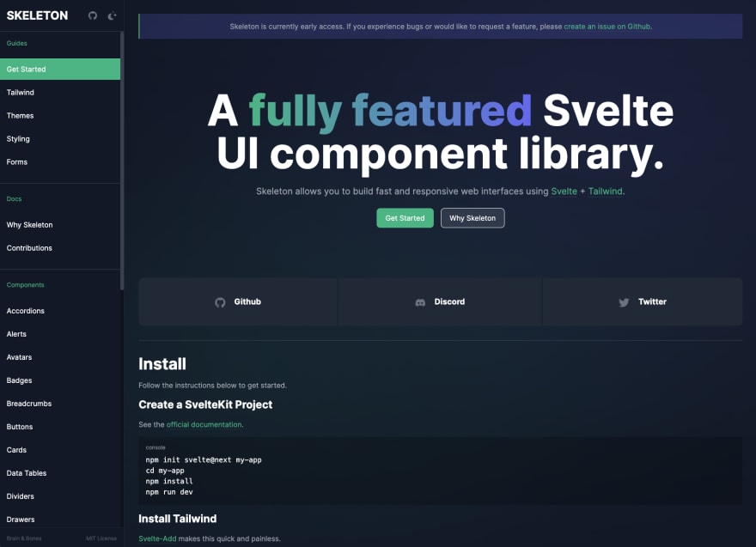This screenshot has width=756, height=547.
Task: Open the GitHub icon in sidebar header
Action: [93, 16]
